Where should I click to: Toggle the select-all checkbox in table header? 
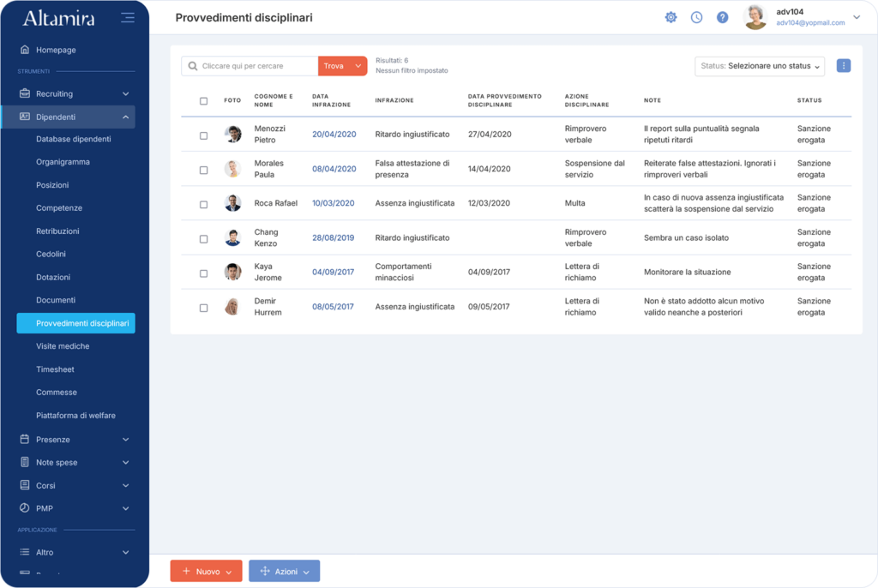[203, 101]
